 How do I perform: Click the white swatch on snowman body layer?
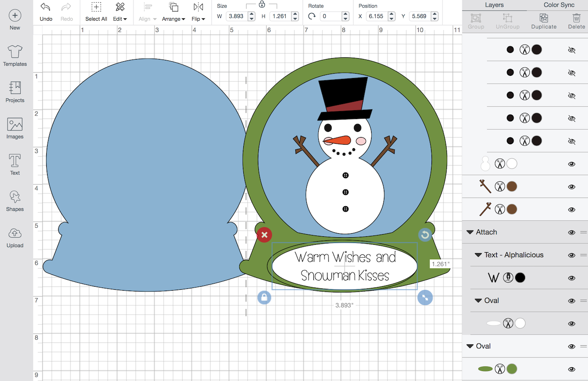pyautogui.click(x=512, y=164)
